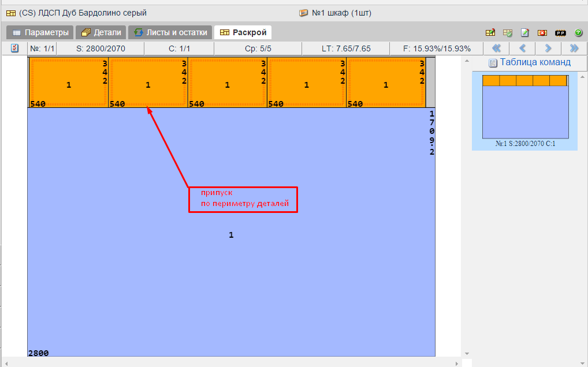Click the delete layout red X icon
This screenshot has width=588, height=367.
pyautogui.click(x=542, y=33)
